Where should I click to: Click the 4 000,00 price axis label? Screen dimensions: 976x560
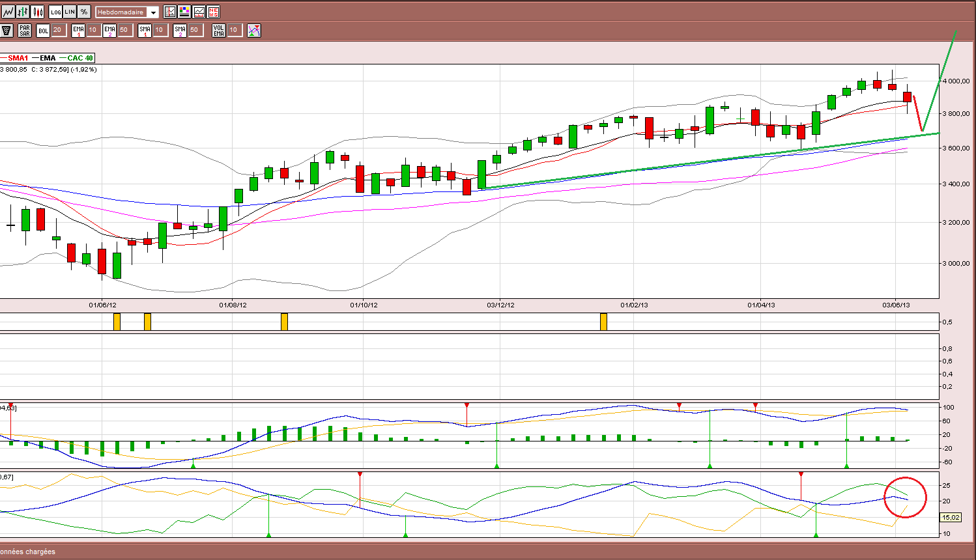pyautogui.click(x=956, y=81)
